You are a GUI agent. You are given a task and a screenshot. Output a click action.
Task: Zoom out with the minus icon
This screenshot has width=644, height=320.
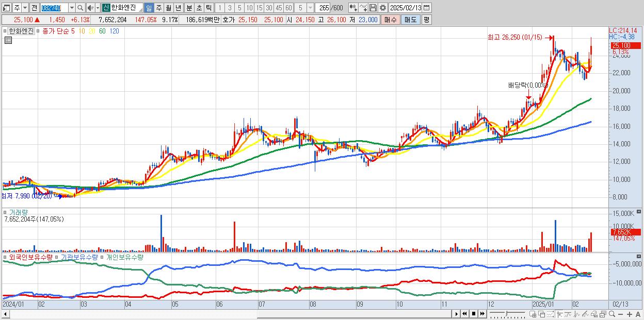click(620, 314)
